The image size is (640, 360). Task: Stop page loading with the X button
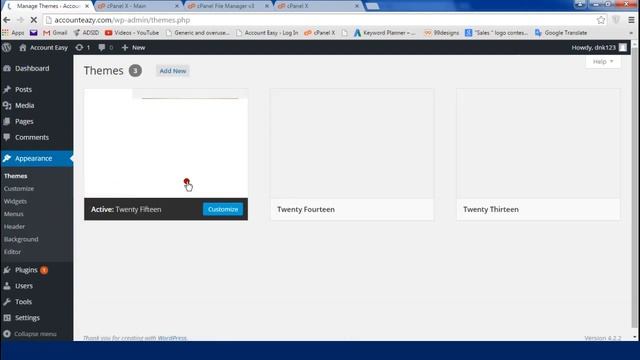33,20
